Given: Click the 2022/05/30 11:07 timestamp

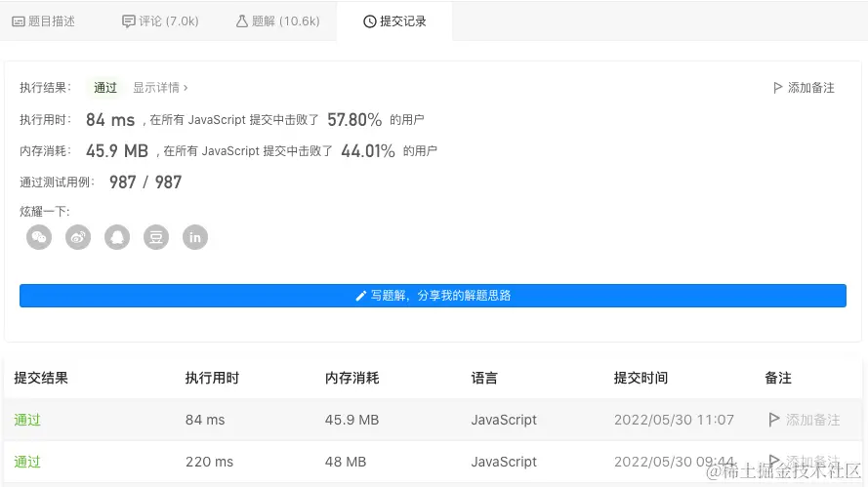Looking at the screenshot, I should click(x=674, y=420).
